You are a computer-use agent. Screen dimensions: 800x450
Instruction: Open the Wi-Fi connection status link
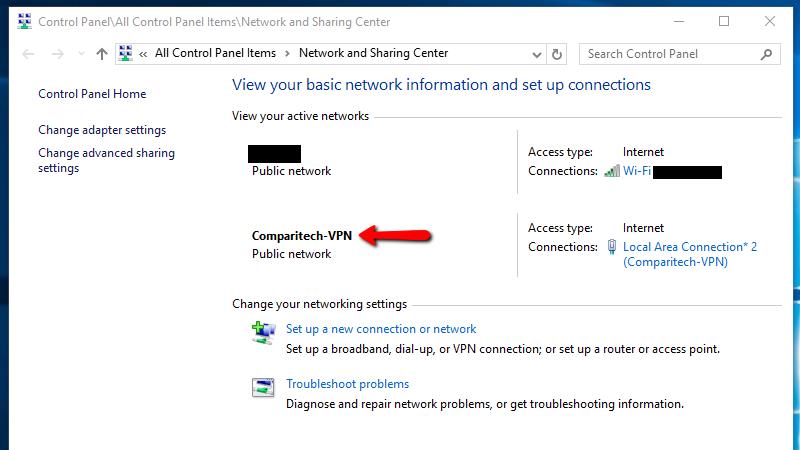click(637, 171)
